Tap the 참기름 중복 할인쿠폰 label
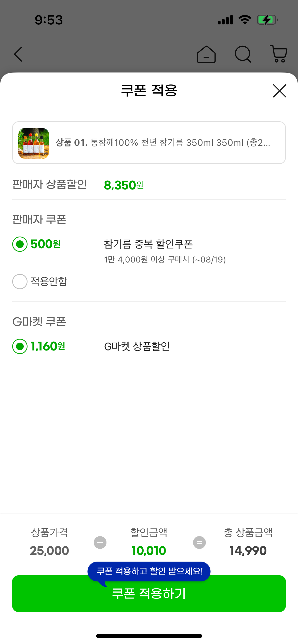Screen dimensions: 298x644 pos(148,244)
